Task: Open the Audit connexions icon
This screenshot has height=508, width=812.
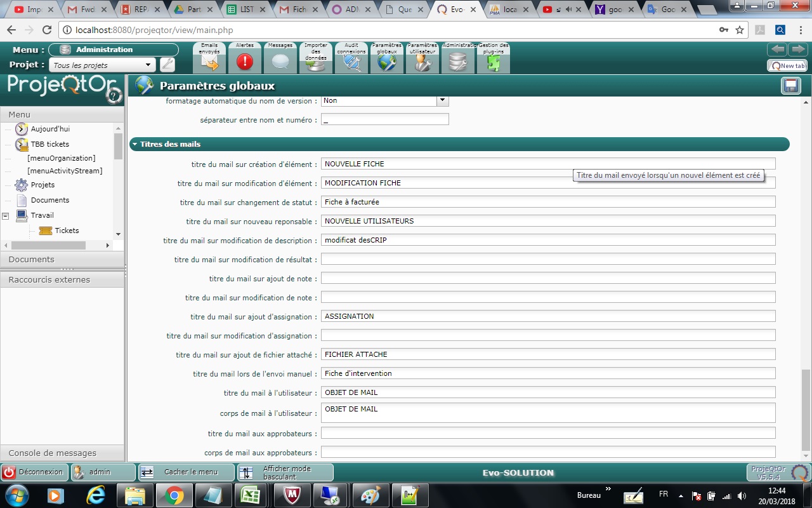Action: [x=351, y=62]
